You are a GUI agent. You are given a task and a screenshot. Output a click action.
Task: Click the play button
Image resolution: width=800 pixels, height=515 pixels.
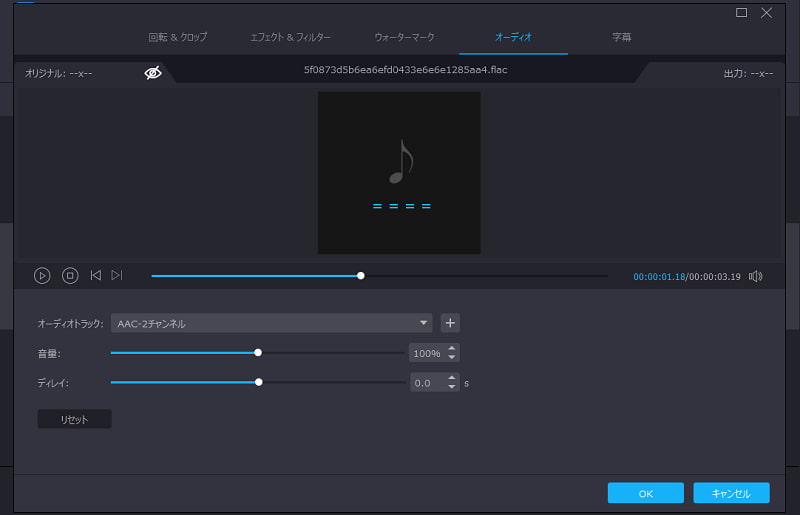click(42, 275)
